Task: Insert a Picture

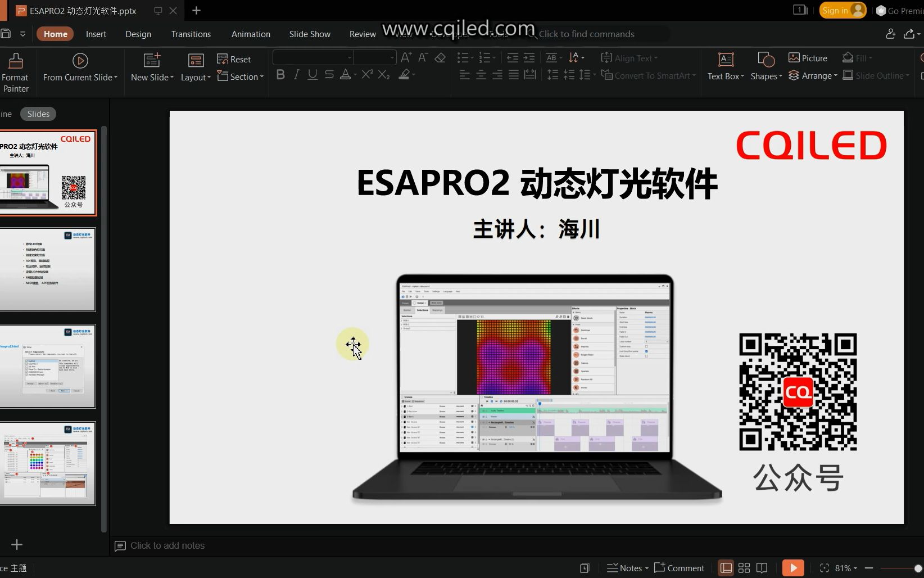Action: [x=808, y=58]
